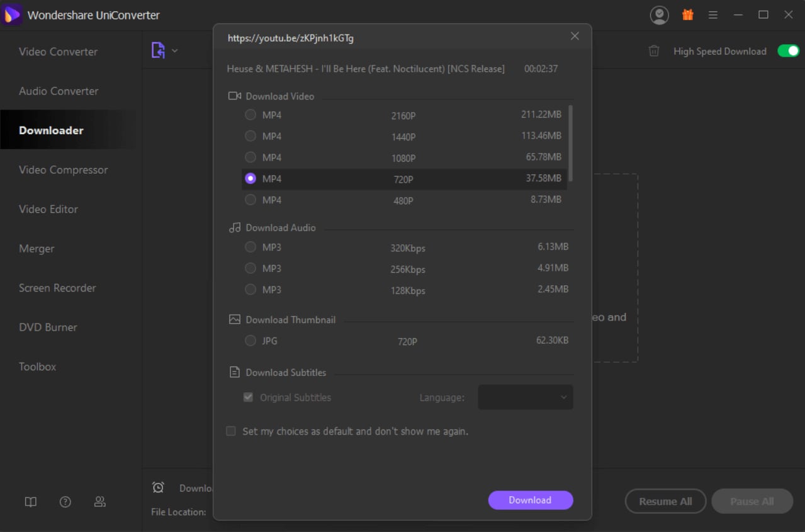805x532 pixels.
Task: Click the video title Heuse & METAHESH text
Action: pos(366,69)
